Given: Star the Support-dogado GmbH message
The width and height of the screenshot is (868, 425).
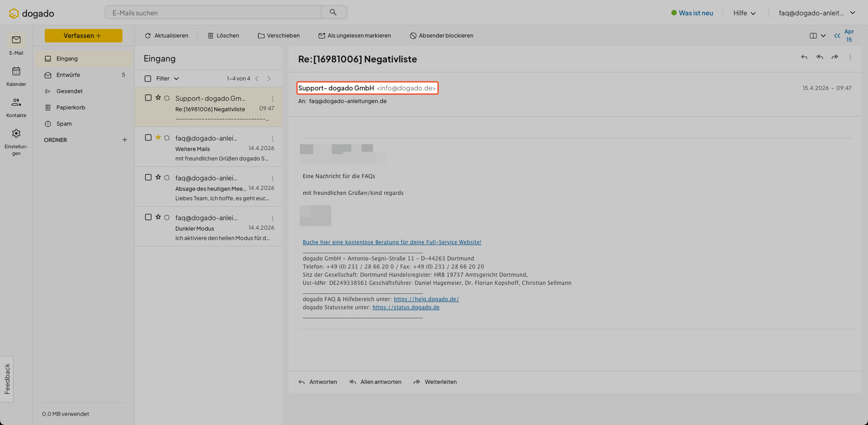Looking at the screenshot, I should [158, 98].
